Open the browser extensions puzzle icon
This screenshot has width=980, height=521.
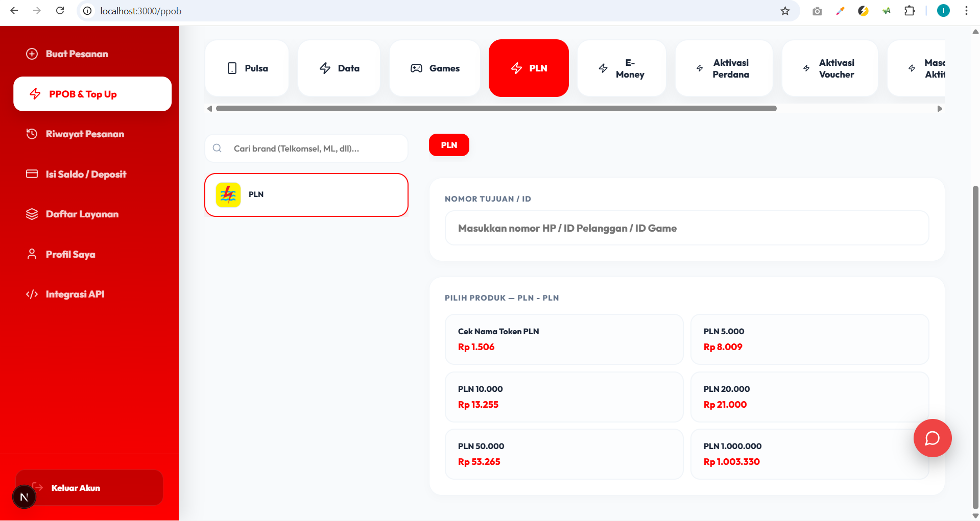[x=909, y=11]
